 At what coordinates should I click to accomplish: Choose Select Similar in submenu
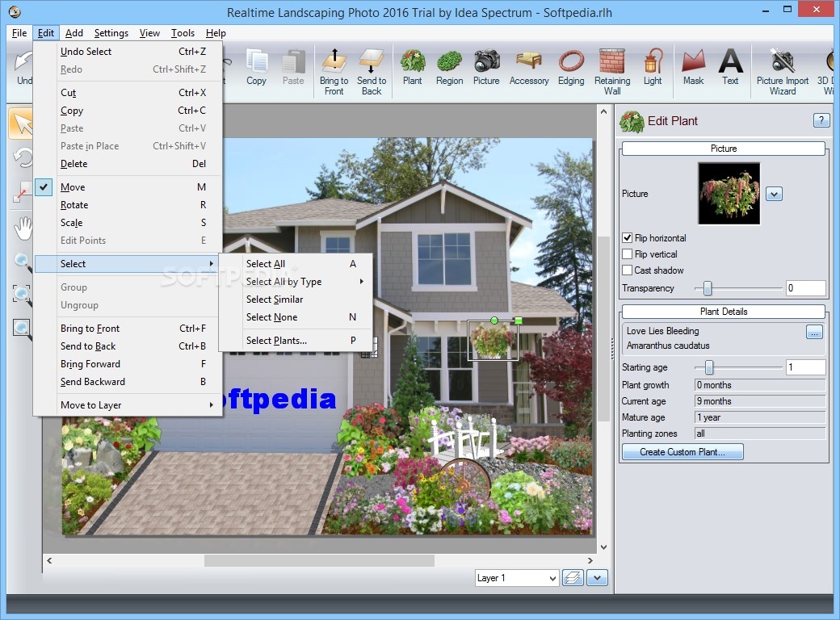click(296, 300)
